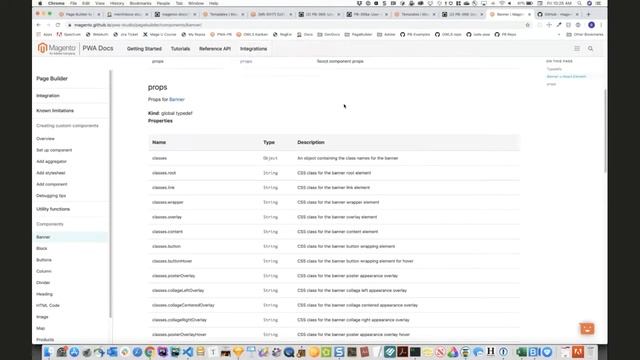
Task: Open the Heading component page
Action: [x=44, y=294]
